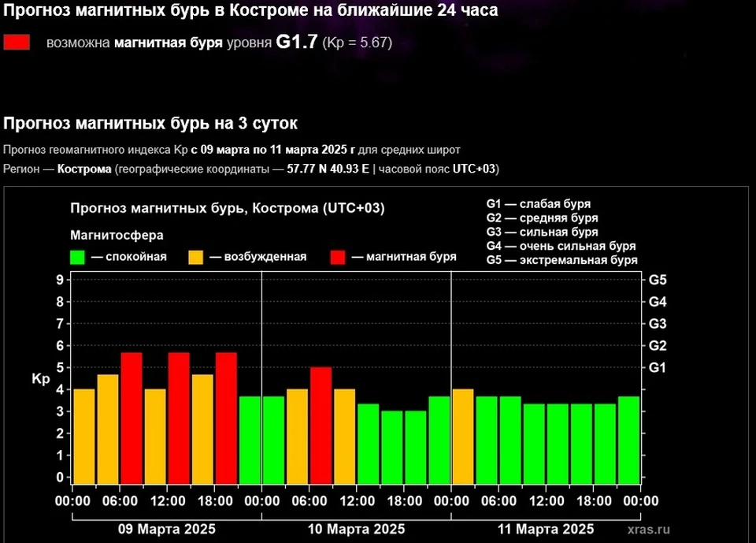Click the 'G5' label on the right axis
The width and height of the screenshot is (756, 543).
(x=658, y=280)
